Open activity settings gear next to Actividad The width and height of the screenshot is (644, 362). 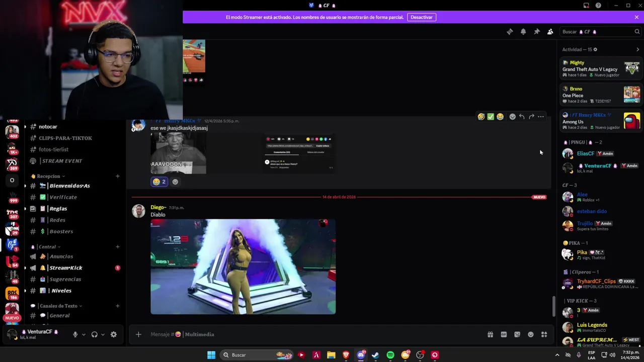[595, 49]
